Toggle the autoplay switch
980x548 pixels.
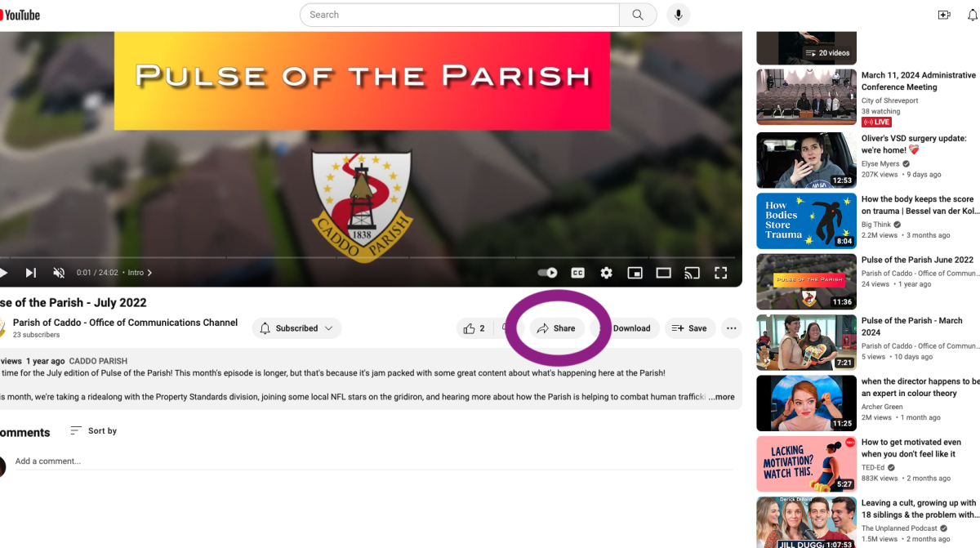coord(547,273)
